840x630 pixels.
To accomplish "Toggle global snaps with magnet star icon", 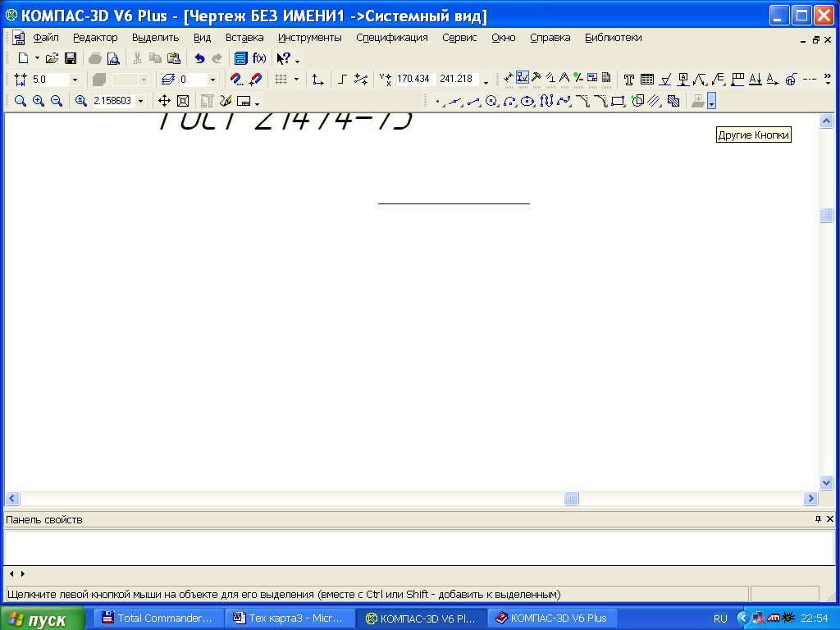I will (256, 80).
